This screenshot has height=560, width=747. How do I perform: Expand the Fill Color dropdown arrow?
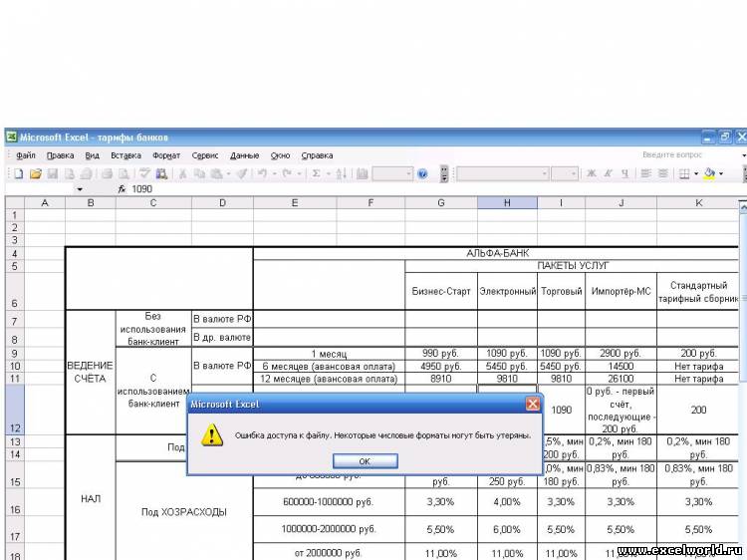coord(721,173)
